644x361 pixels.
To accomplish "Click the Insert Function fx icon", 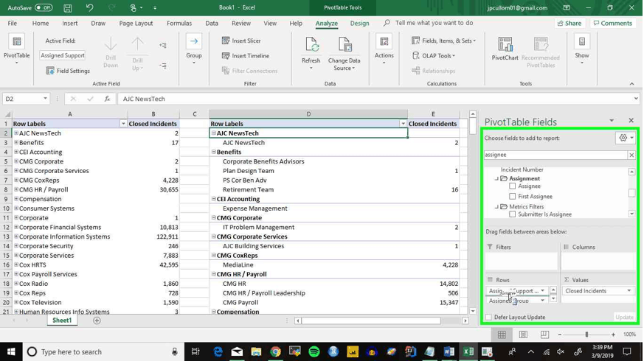I will pyautogui.click(x=107, y=99).
